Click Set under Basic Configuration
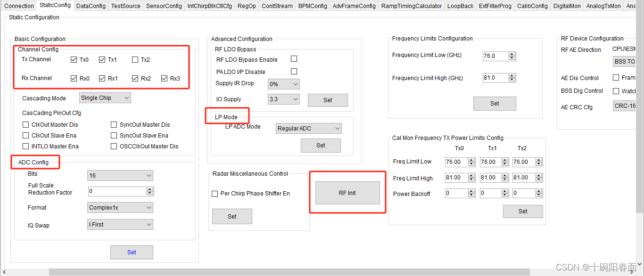 (132, 252)
